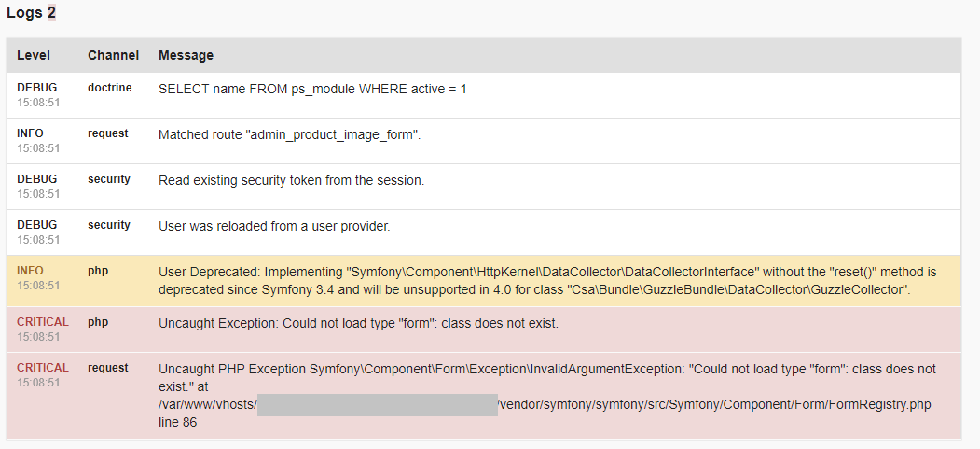
Task: Click the redacted gray path block
Action: tap(377, 404)
